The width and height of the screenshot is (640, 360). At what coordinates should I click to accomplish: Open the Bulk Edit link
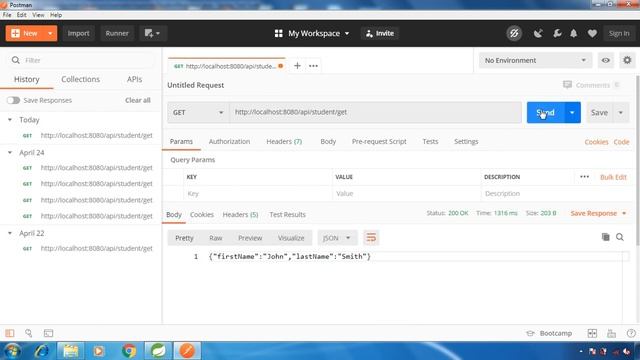613,177
